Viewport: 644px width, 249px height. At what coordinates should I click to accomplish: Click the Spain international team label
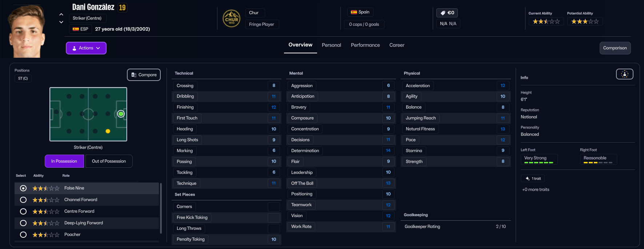[x=360, y=12]
